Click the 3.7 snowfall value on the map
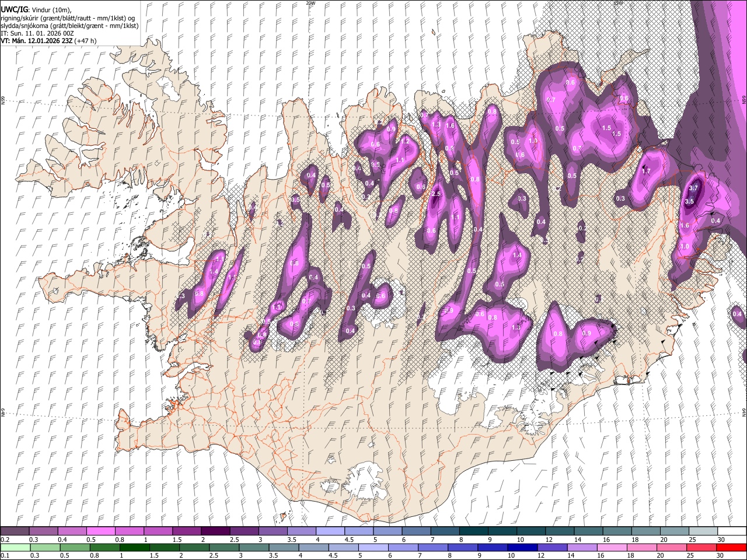This screenshot has height=560, width=747. click(693, 188)
